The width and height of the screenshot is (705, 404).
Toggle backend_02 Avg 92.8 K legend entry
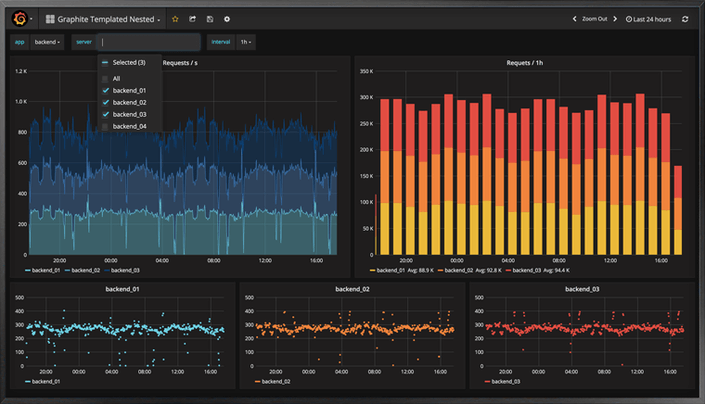[469, 270]
